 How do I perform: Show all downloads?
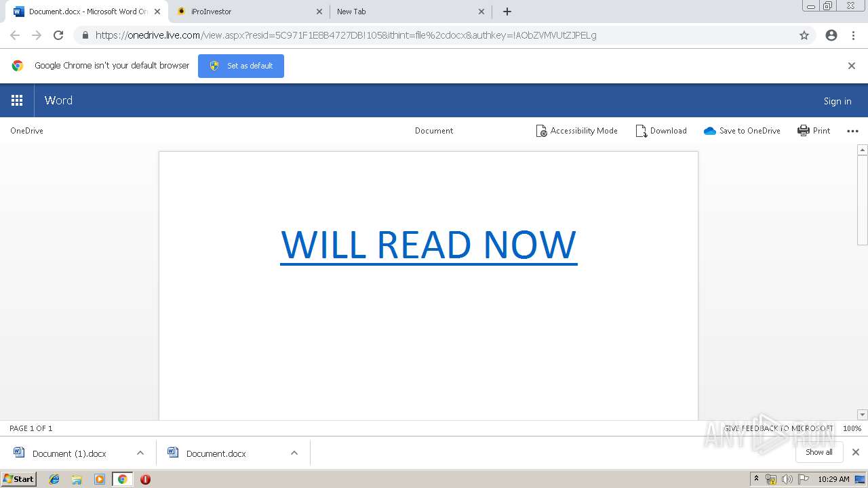click(x=819, y=452)
